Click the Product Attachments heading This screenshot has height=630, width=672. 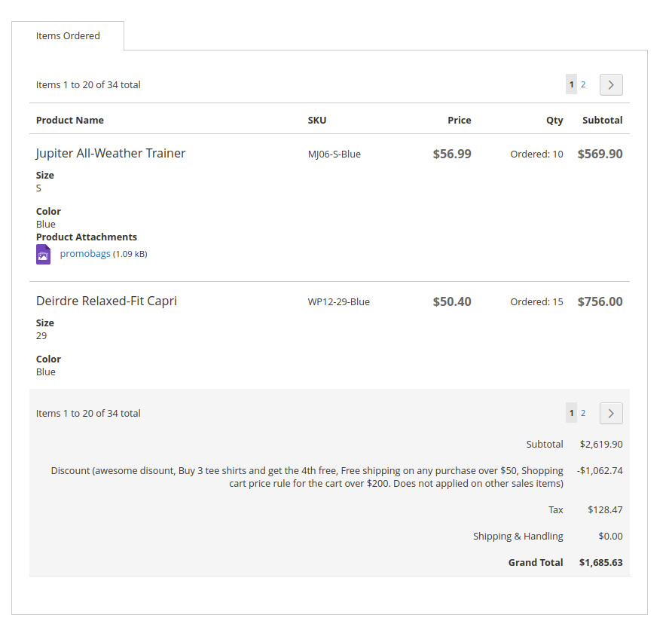[x=87, y=237]
